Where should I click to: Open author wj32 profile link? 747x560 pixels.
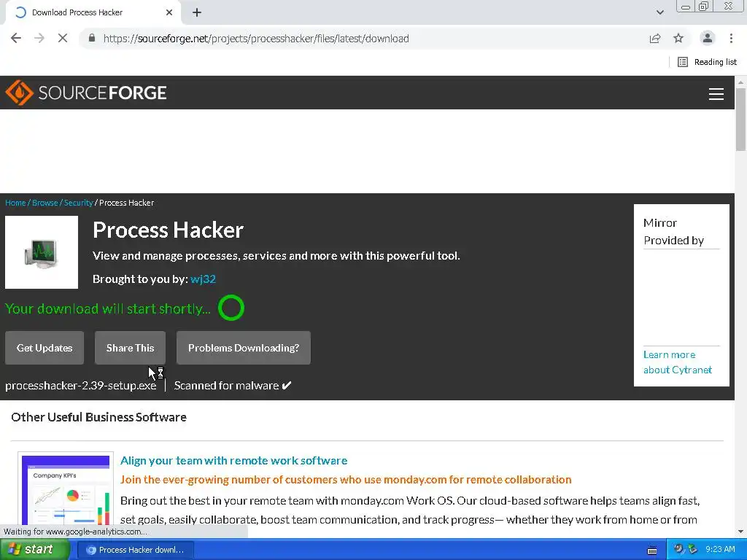(x=203, y=279)
